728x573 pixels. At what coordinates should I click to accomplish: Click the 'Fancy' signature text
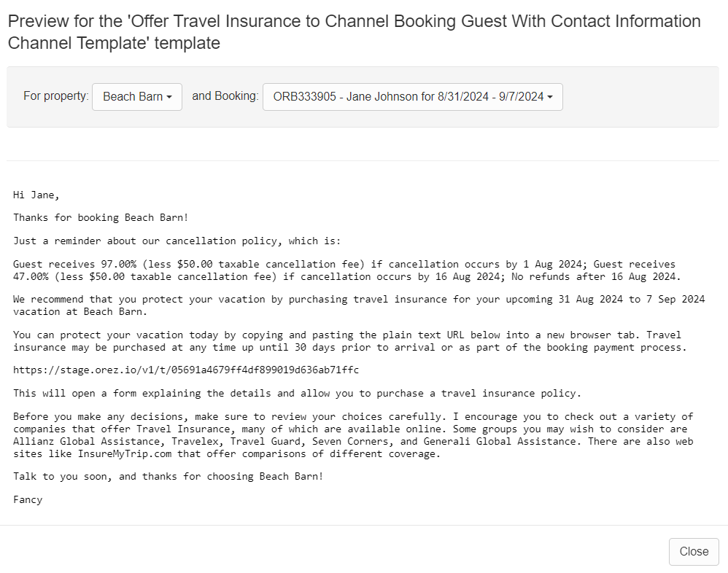28,499
